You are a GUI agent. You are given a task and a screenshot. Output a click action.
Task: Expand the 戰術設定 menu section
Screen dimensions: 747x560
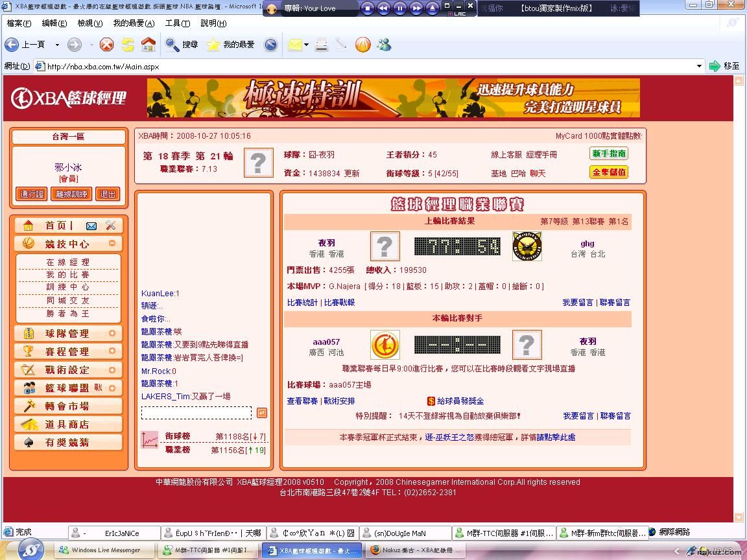[112, 369]
